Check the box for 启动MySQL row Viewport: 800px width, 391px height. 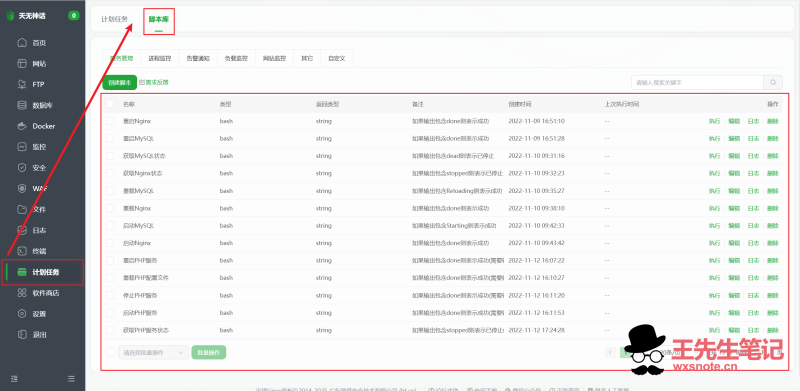point(110,226)
